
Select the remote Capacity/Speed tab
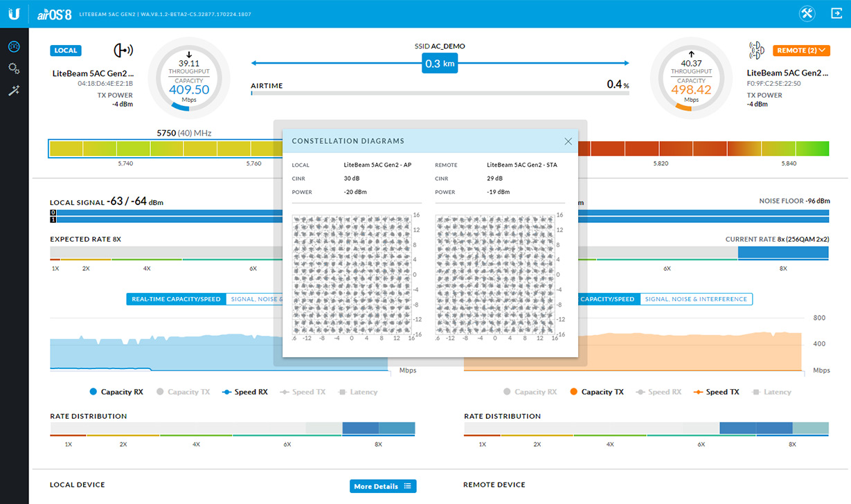(x=609, y=299)
